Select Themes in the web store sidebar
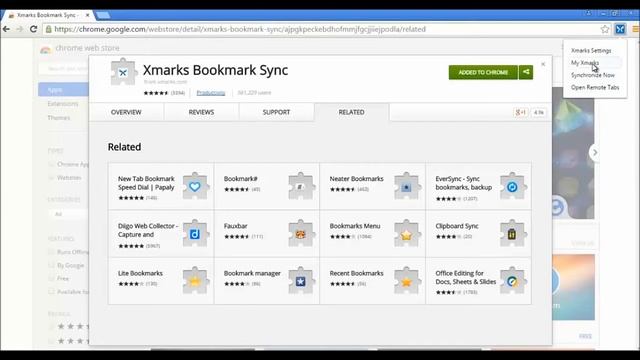The width and height of the screenshot is (640, 360). [x=59, y=118]
